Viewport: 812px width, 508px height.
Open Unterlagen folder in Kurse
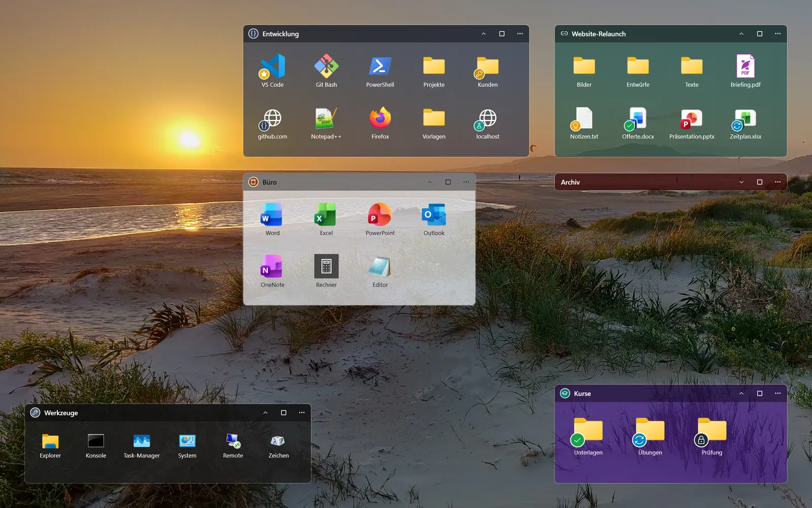point(588,436)
